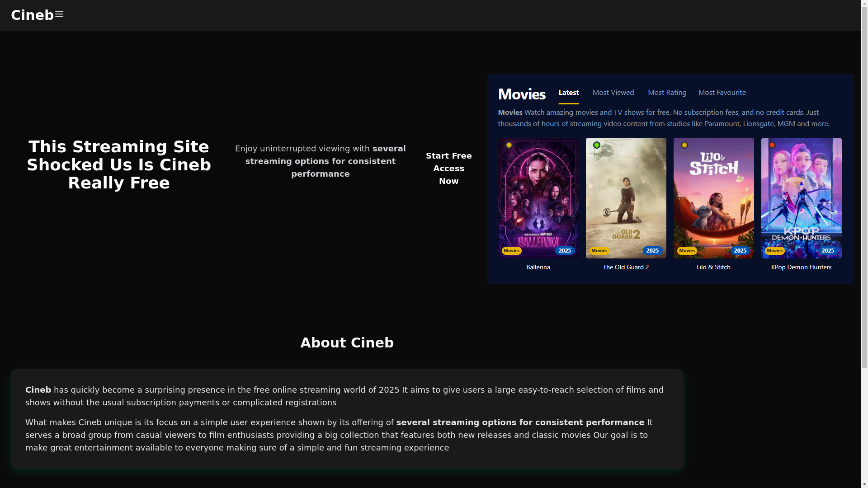Open The Old Guard 2 poster
This screenshot has width=868, height=488.
coord(626,198)
